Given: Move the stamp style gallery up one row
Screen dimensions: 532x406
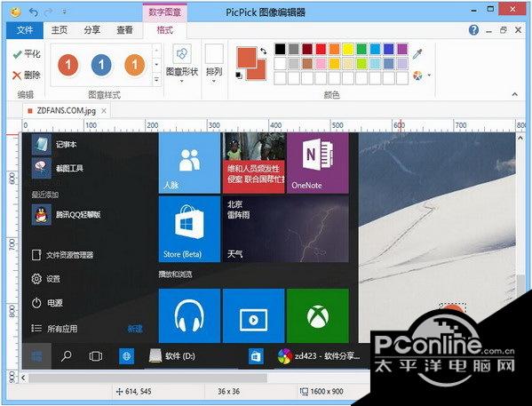Looking at the screenshot, I should click(x=156, y=51).
